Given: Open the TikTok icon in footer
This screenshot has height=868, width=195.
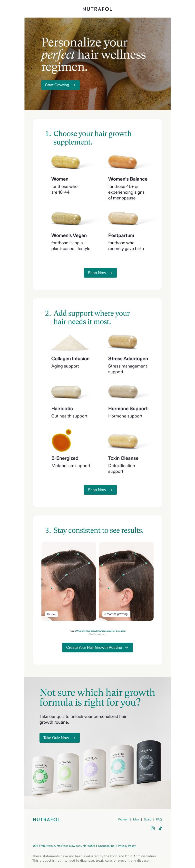Looking at the screenshot, I should pos(160,828).
